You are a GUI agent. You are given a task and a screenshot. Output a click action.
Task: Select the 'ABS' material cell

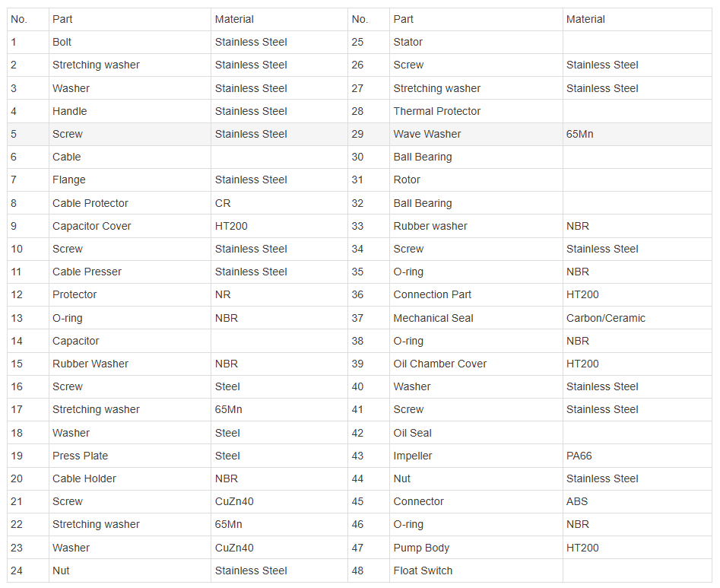click(x=637, y=501)
